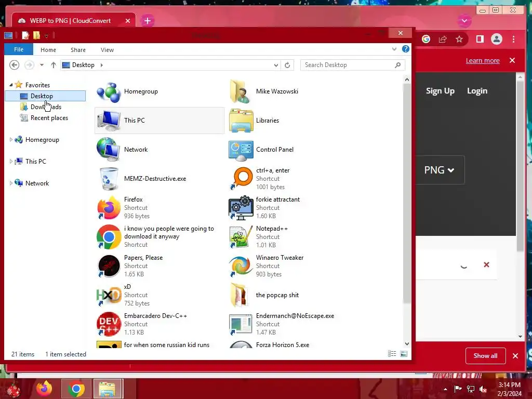Viewport: 532px width, 399px height.
Task: Click the Chrome share page icon
Action: pyautogui.click(x=443, y=39)
